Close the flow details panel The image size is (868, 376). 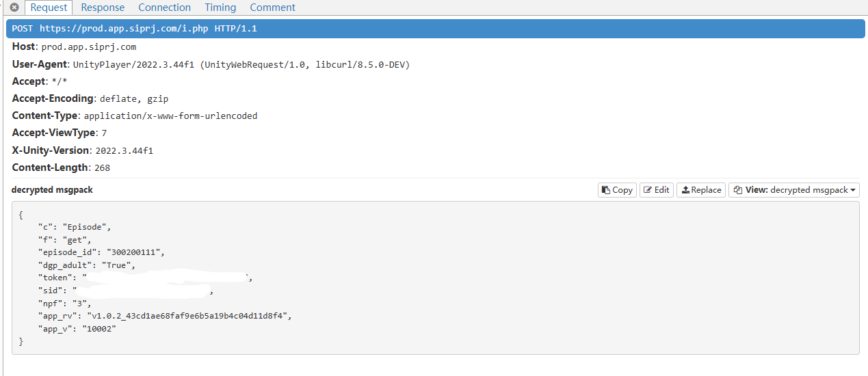14,8
